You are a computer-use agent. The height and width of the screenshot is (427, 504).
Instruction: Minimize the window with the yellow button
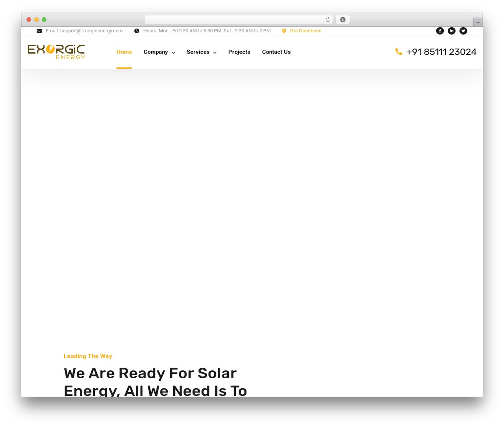pos(37,20)
